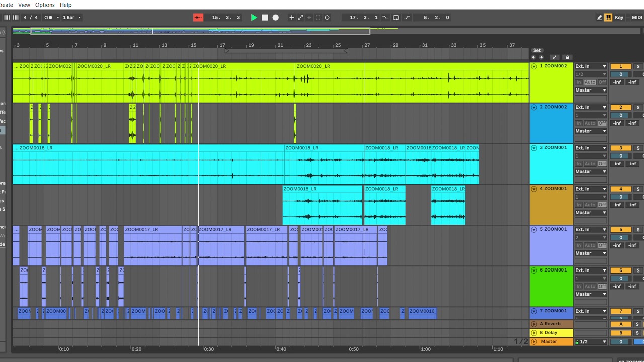Image resolution: width=644 pixels, height=362 pixels.
Task: Click the Session Record circle icon
Action: click(327, 17)
